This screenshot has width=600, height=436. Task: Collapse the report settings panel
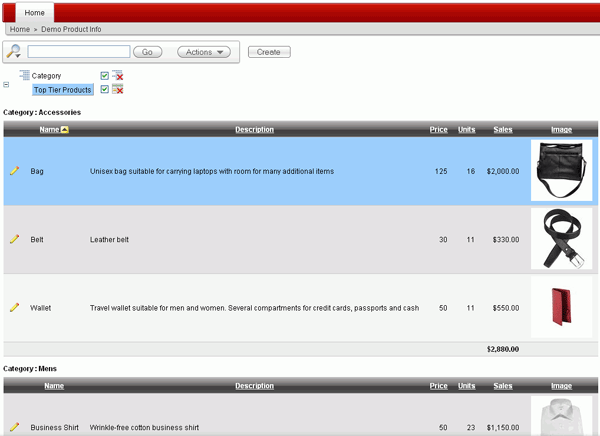coord(6,85)
